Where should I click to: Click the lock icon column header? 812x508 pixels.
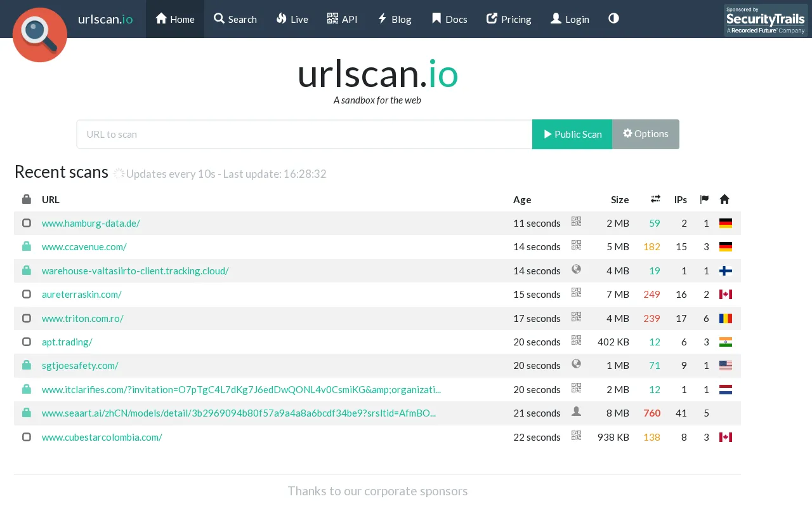click(27, 199)
